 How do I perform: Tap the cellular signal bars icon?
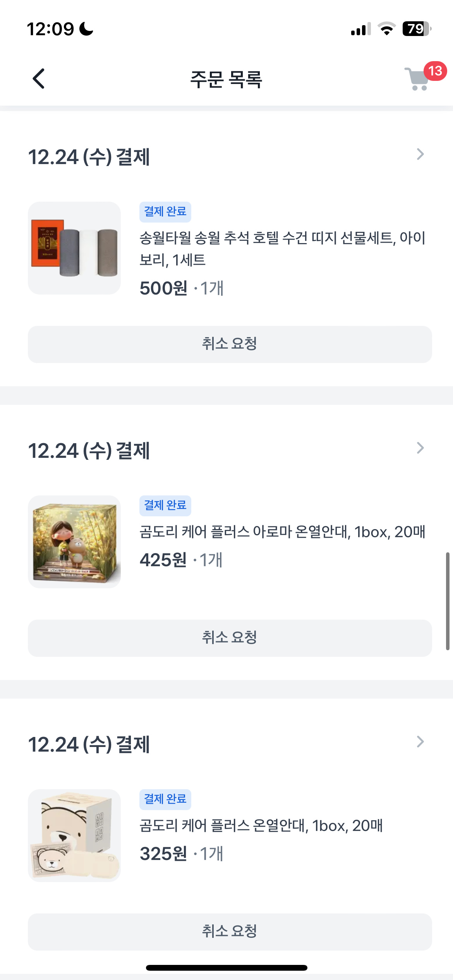pos(360,29)
